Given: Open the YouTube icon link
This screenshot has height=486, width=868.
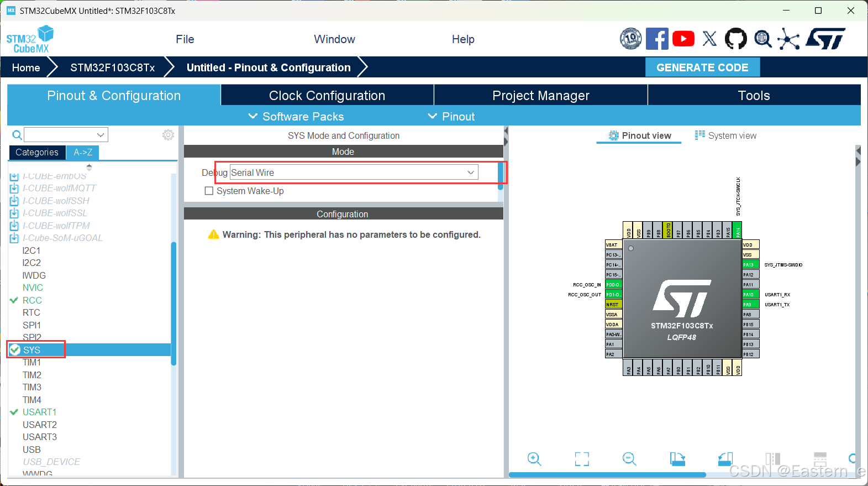Looking at the screenshot, I should click(x=683, y=39).
